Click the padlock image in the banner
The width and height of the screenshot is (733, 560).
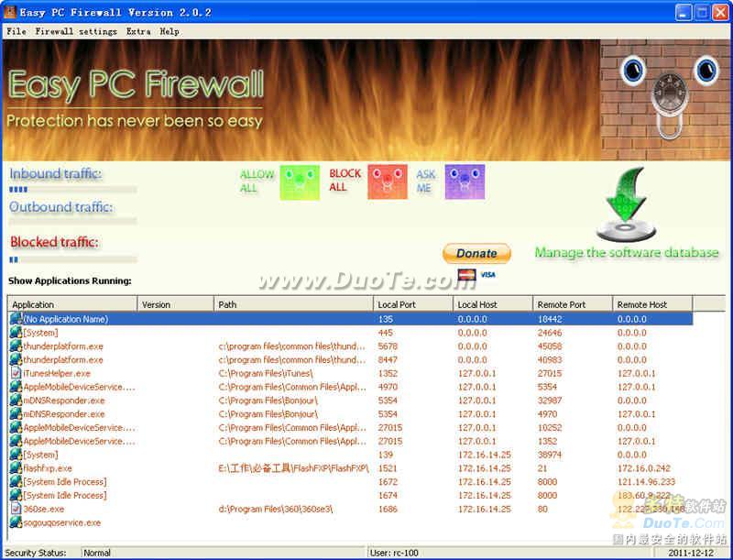pos(668,105)
